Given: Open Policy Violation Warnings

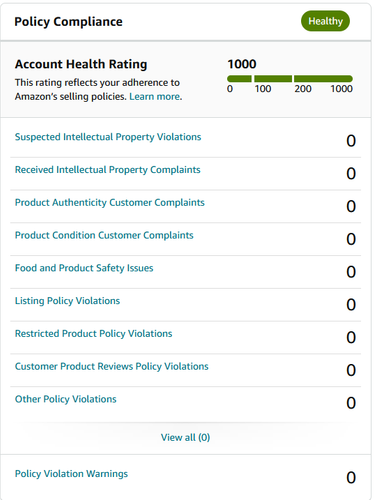Looking at the screenshot, I should pos(71,474).
